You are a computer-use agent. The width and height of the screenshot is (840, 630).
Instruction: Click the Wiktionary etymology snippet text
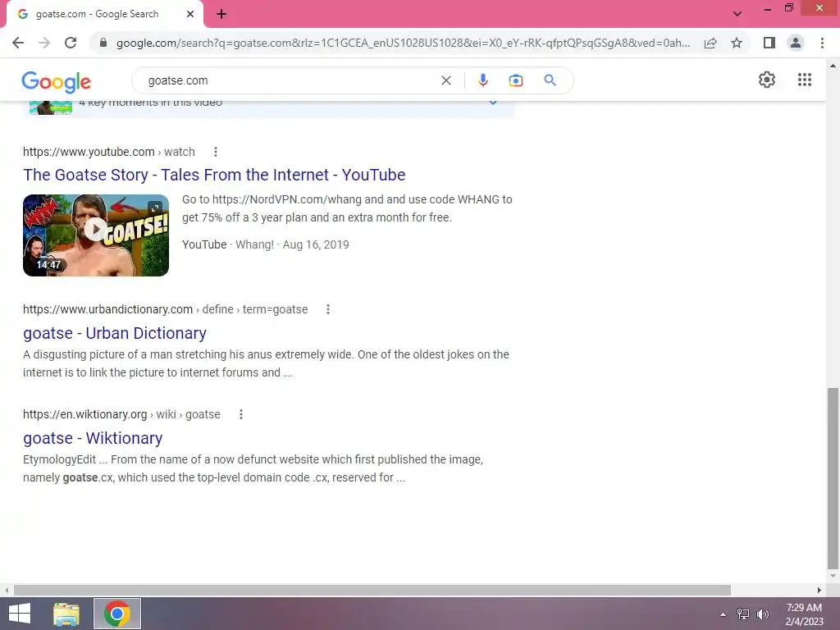tap(253, 468)
